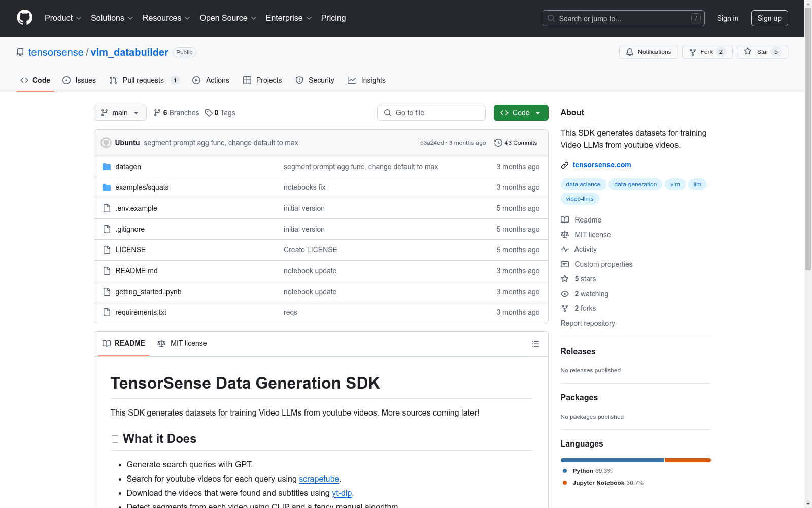Click the pulse icon beside Activity
Viewport: 812px width, 508px height.
tap(565, 249)
